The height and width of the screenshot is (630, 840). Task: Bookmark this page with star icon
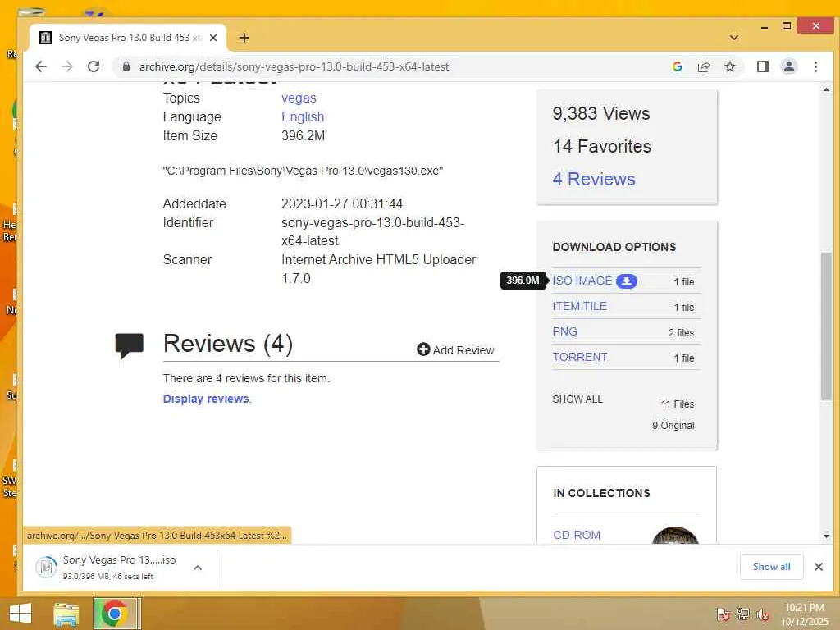pos(729,66)
